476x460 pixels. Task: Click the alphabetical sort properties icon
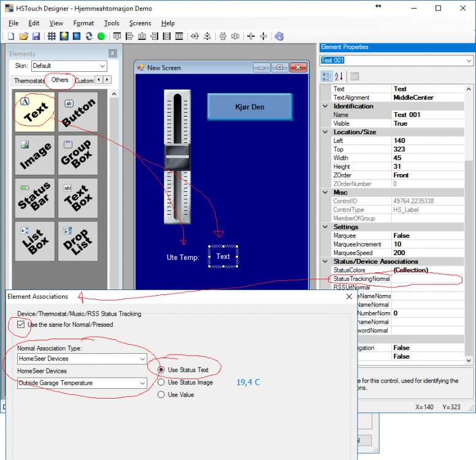339,77
